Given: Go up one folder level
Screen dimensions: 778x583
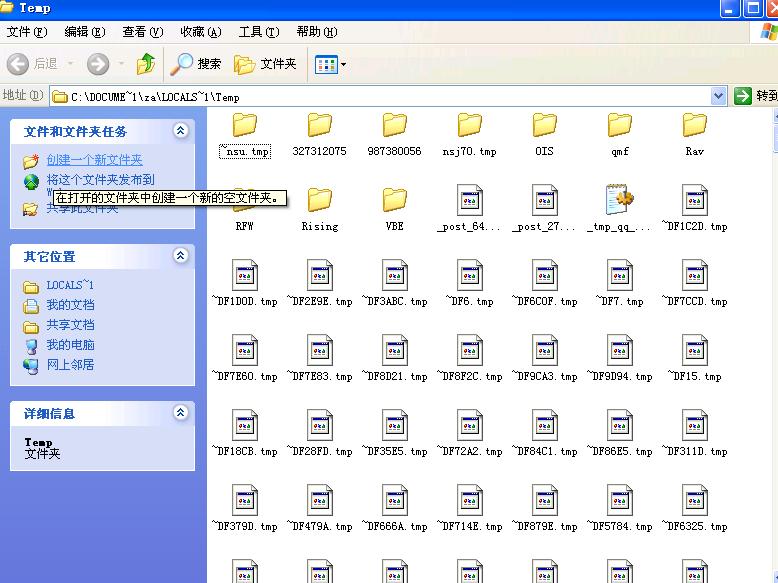Looking at the screenshot, I should [x=146, y=64].
